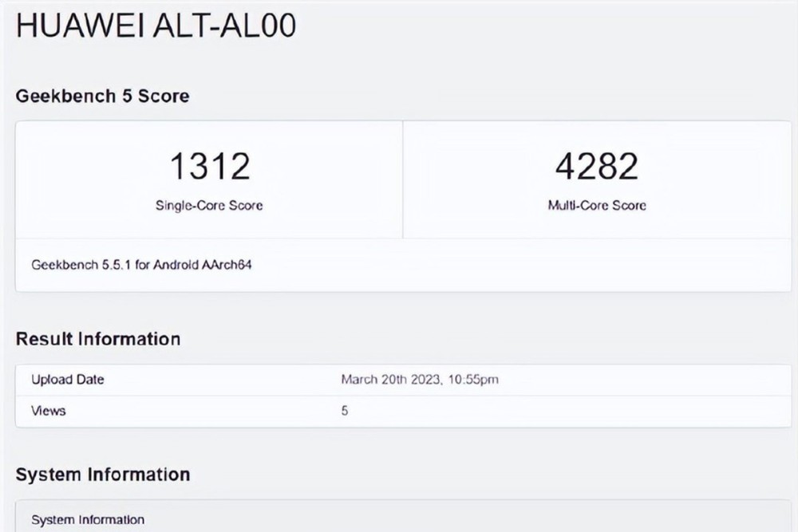Select the 1312 single-core score number
This screenshot has width=798, height=532.
[x=210, y=166]
